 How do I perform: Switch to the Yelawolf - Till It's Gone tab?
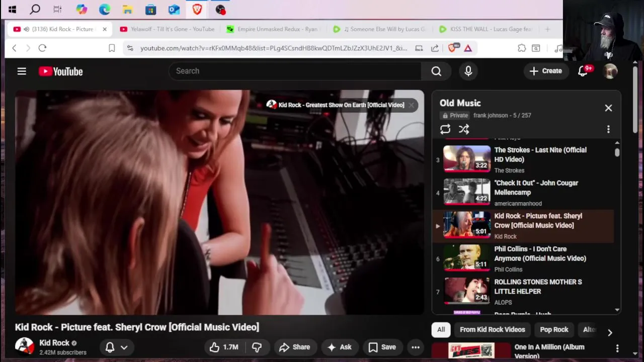click(167, 29)
